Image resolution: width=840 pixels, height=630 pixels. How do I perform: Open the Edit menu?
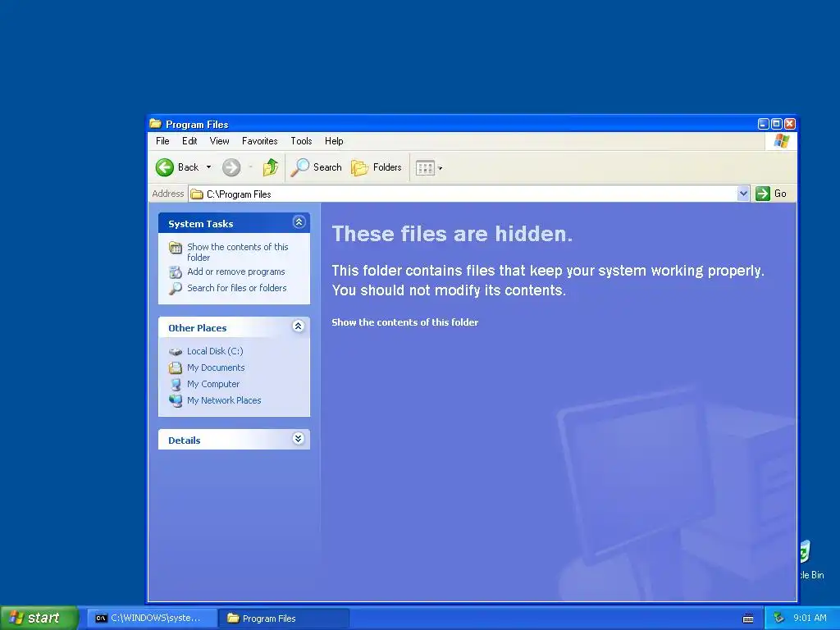point(189,141)
